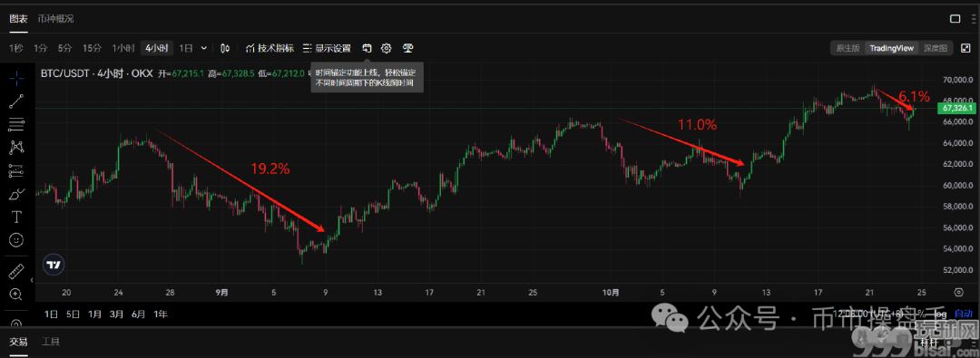The image size is (980, 358).
Task: Click the time anchor icon
Action: point(367,48)
